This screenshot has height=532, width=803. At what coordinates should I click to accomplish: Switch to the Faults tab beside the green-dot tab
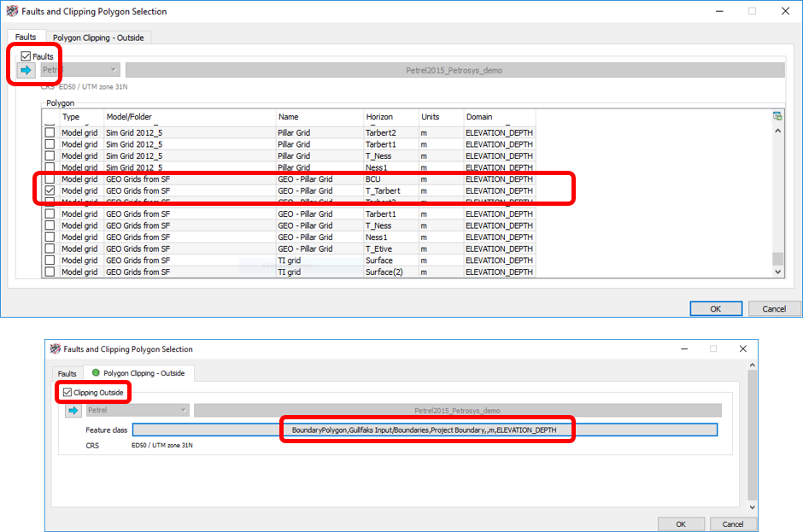pyautogui.click(x=67, y=373)
